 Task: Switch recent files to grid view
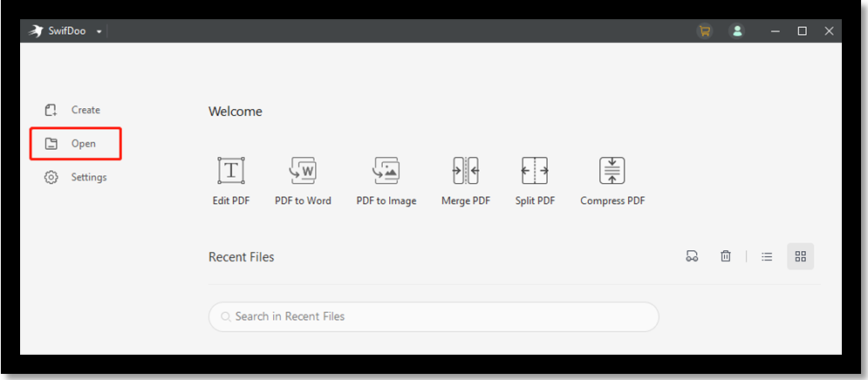pyautogui.click(x=801, y=256)
